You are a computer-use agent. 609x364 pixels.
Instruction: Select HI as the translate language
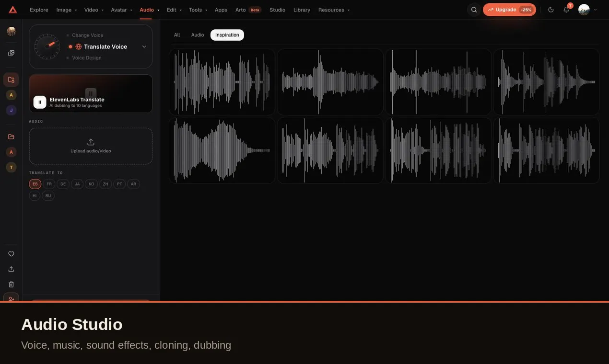pos(35,196)
